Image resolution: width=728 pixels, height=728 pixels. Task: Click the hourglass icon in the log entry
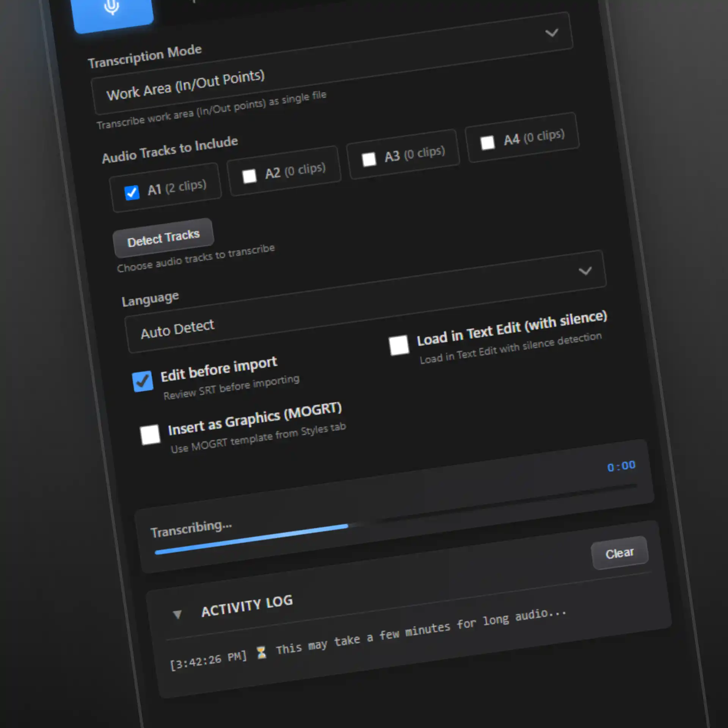point(262,653)
